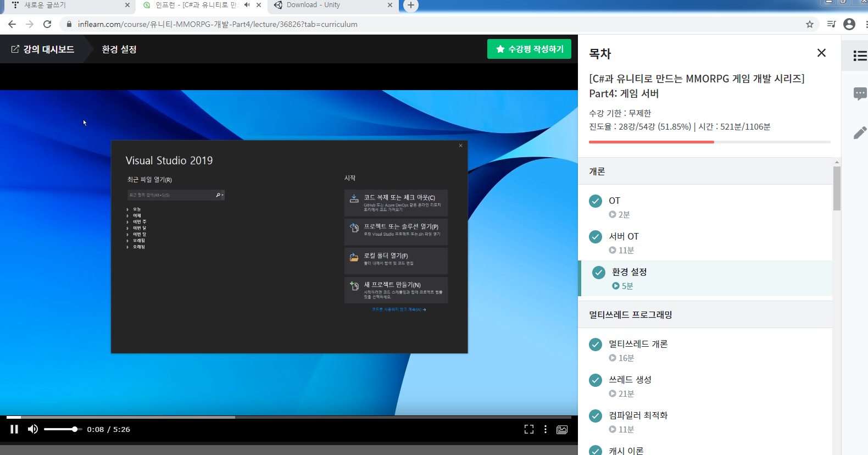This screenshot has width=868, height=455.
Task: Click the course progress bar
Action: point(710,142)
